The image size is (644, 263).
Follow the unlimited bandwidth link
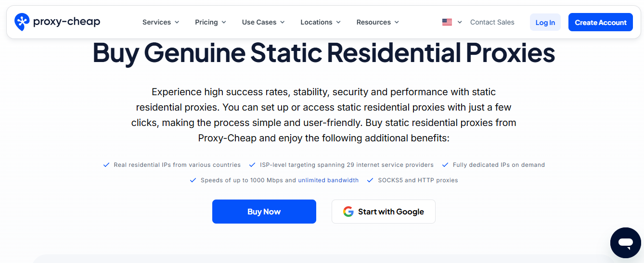328,180
